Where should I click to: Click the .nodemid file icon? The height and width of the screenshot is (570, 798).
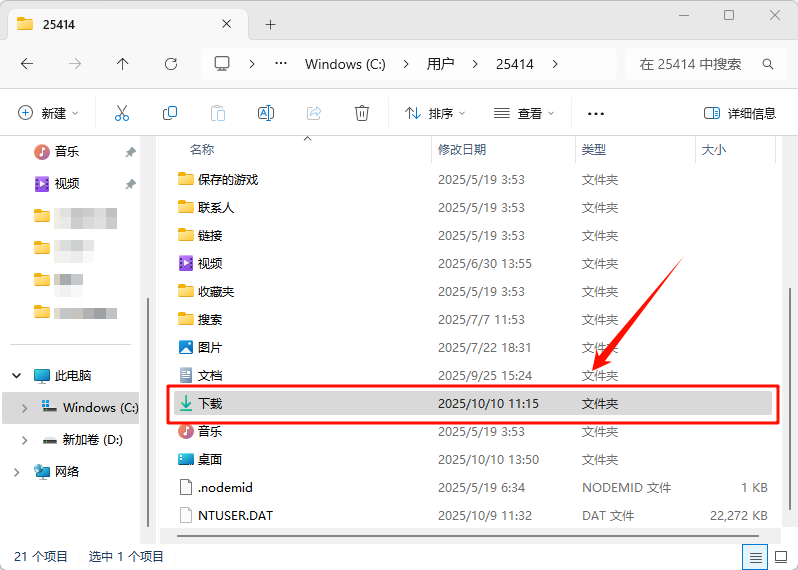186,488
